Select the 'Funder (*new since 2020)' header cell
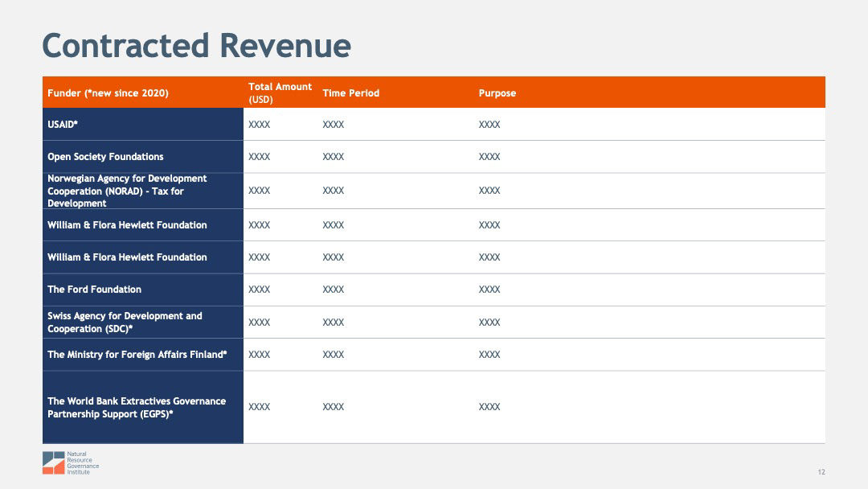The width and height of the screenshot is (868, 489). pos(143,92)
